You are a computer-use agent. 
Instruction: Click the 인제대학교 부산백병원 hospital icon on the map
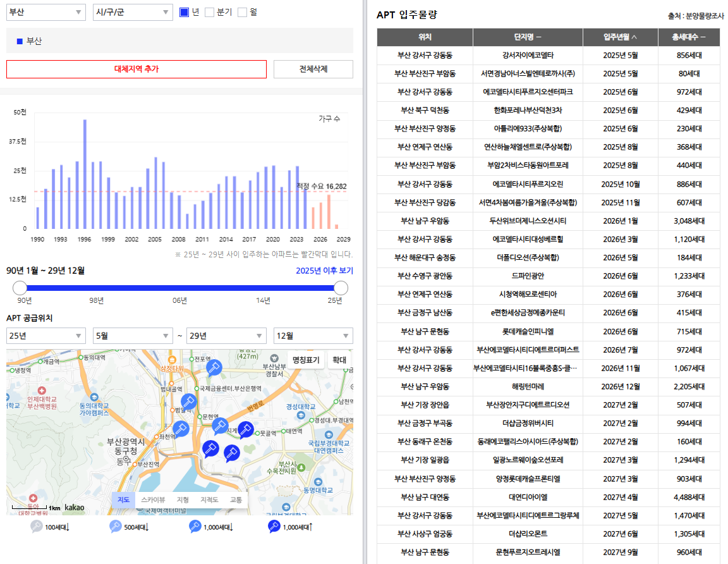point(42,391)
